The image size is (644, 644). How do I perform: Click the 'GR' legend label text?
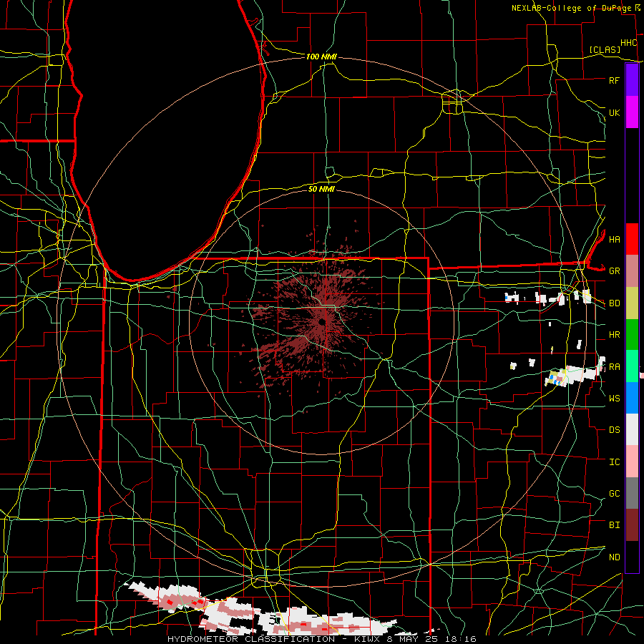(x=614, y=271)
